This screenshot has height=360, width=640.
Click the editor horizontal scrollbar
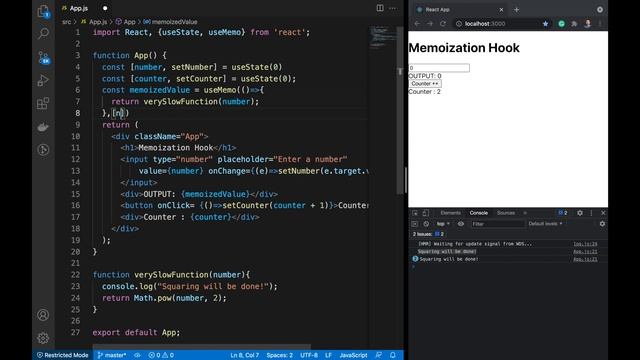coord(202,347)
